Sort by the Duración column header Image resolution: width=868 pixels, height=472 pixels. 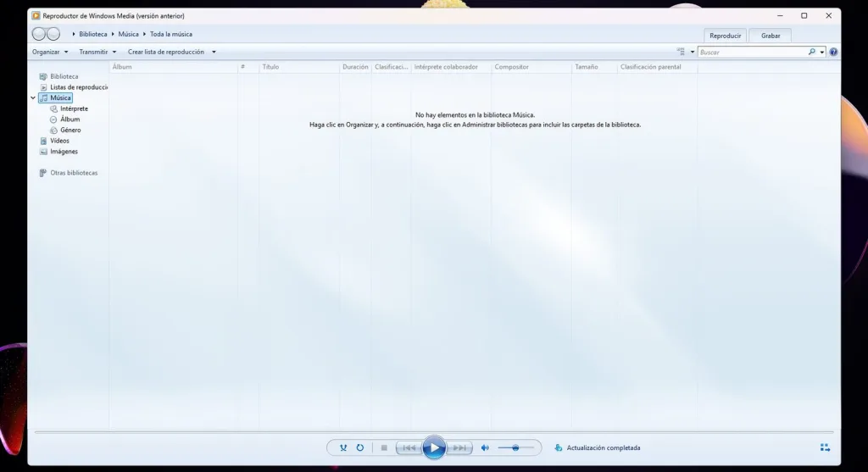355,67
